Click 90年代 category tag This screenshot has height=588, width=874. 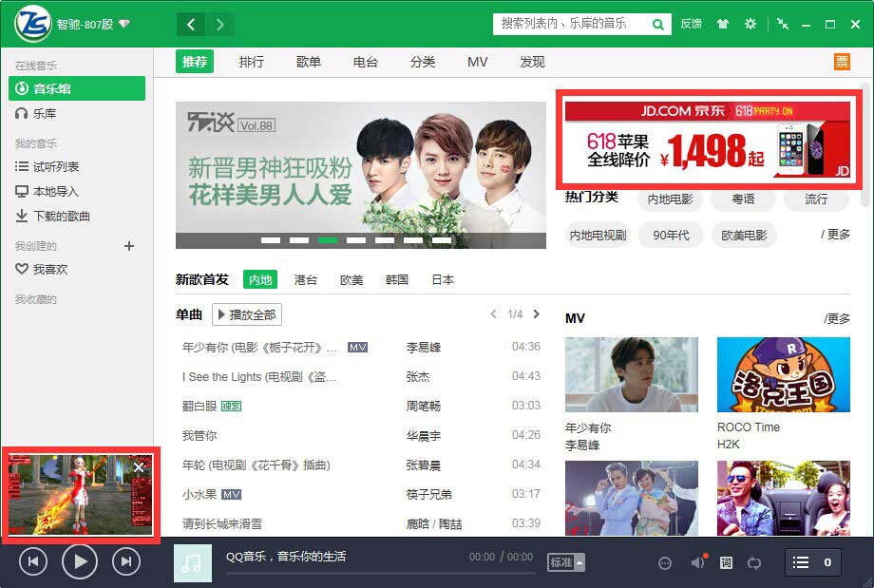point(671,236)
